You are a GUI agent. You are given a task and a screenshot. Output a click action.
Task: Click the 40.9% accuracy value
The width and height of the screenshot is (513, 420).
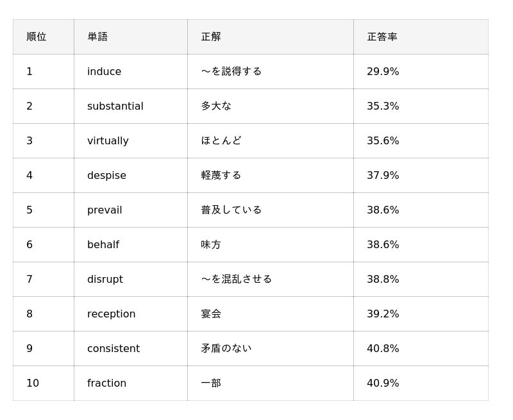(x=383, y=383)
